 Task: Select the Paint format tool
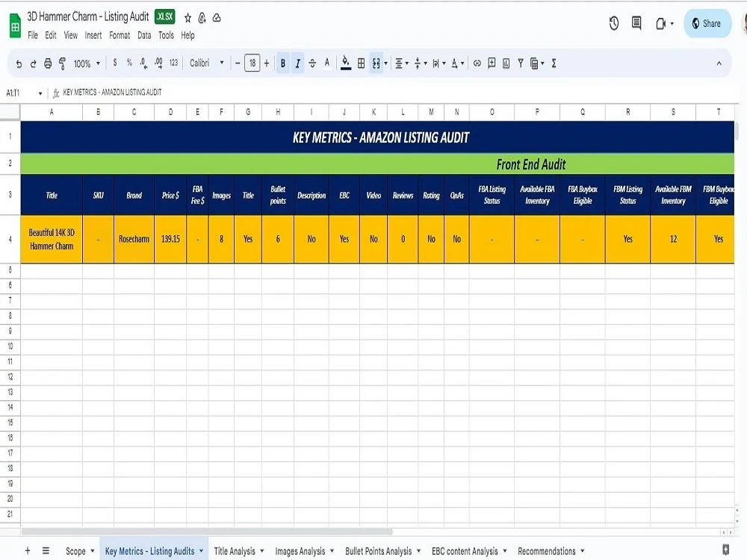pyautogui.click(x=63, y=63)
